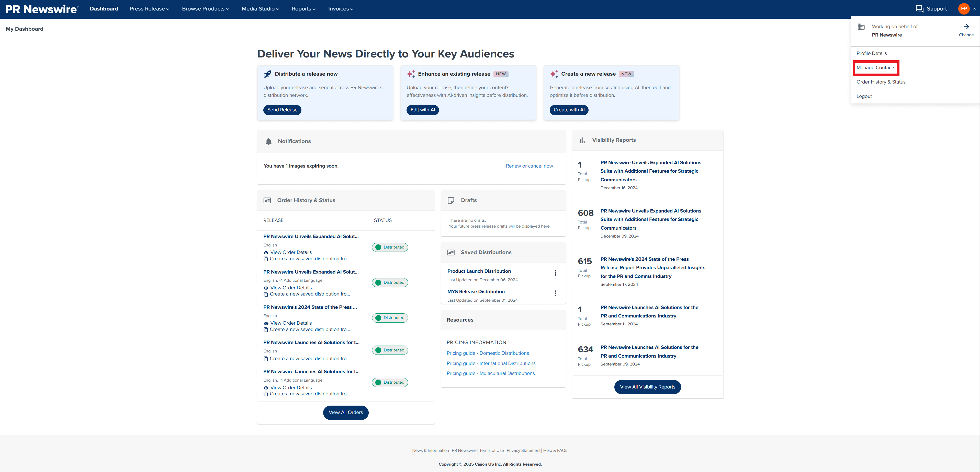Click eye icon under 2024 State of the Press release

coord(266,323)
